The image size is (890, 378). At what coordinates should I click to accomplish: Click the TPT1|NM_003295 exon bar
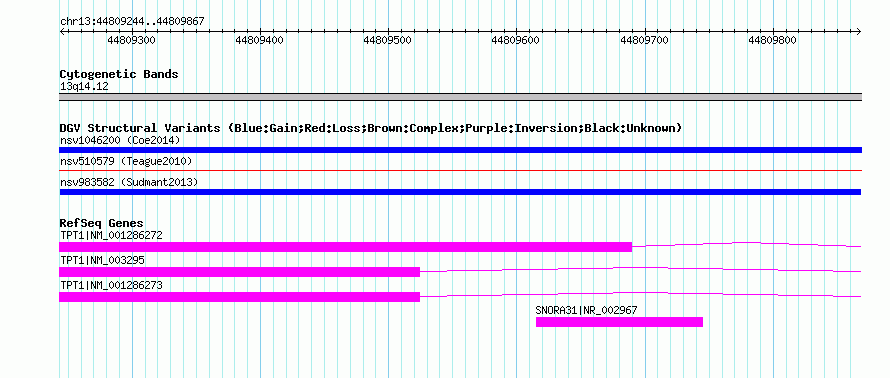click(x=240, y=272)
